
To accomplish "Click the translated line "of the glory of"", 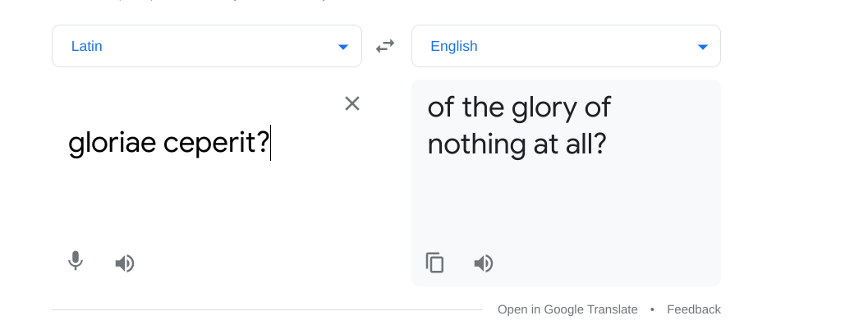I will (519, 107).
